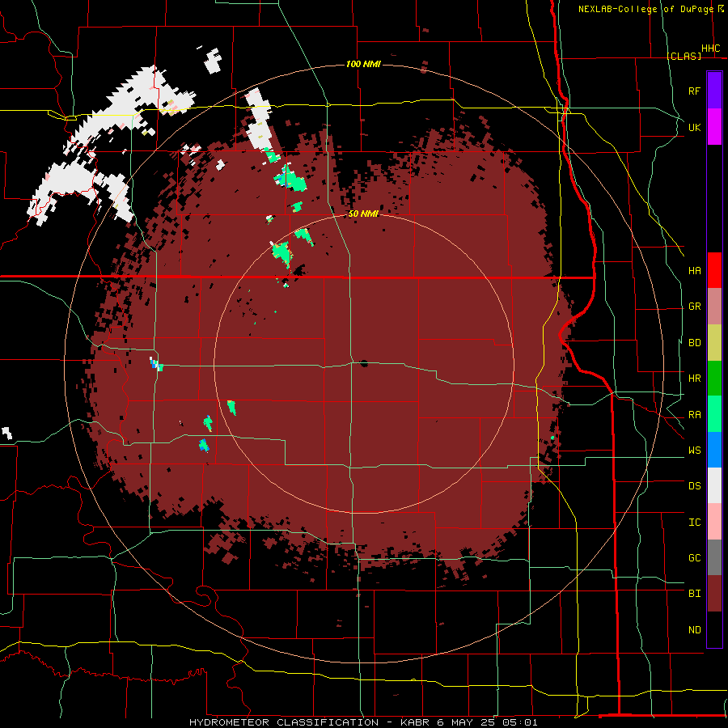This screenshot has height=728, width=728.
Task: Click the HA red legend swatch
Action: 714,270
